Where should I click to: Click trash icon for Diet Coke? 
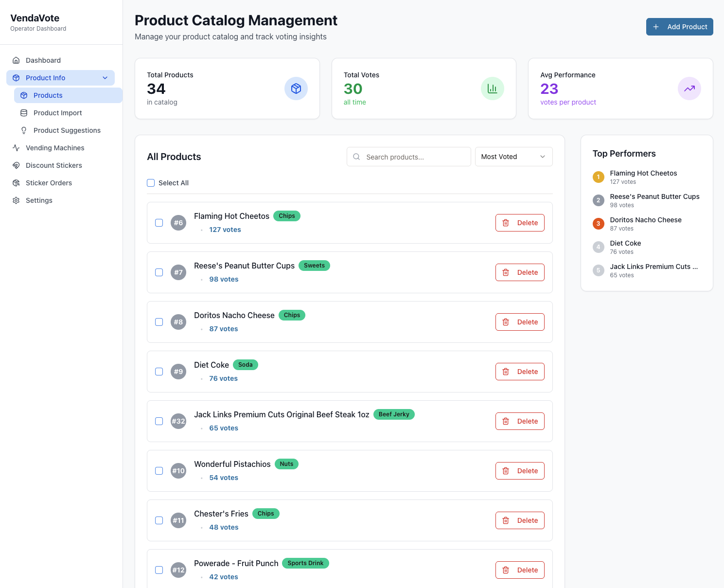click(506, 372)
